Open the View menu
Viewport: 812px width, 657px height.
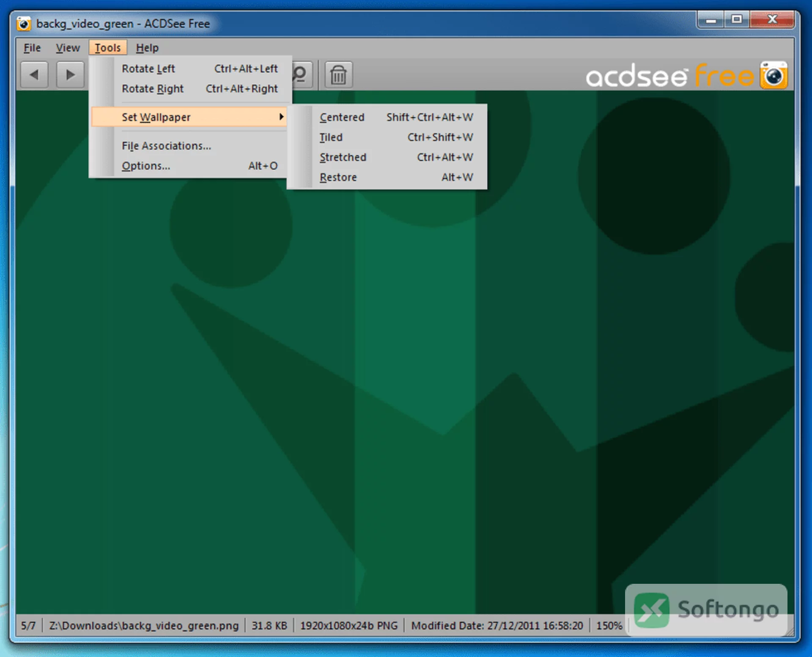[x=68, y=48]
